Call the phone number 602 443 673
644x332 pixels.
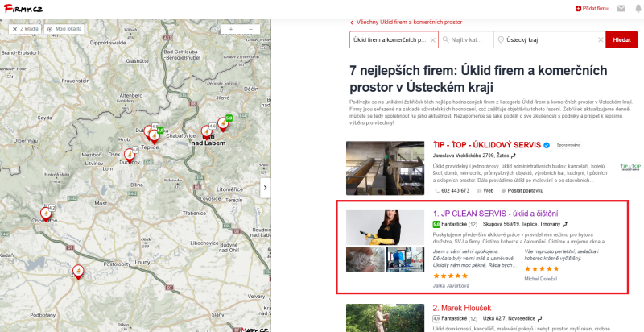pyautogui.click(x=452, y=191)
